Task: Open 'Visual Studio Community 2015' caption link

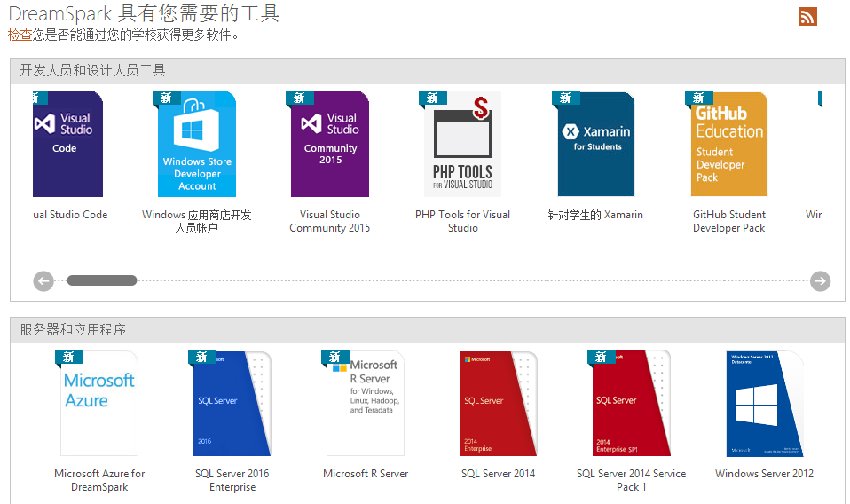Action: pos(329,221)
